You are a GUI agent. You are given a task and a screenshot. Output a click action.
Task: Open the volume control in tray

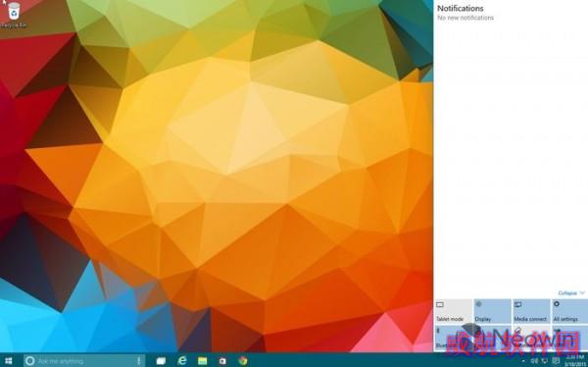click(534, 361)
